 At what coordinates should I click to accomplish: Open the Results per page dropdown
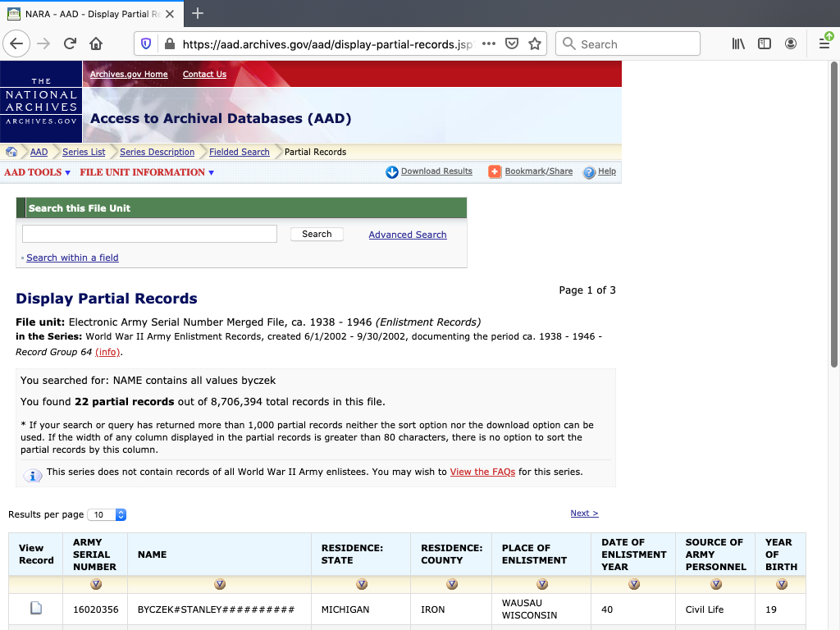point(107,514)
